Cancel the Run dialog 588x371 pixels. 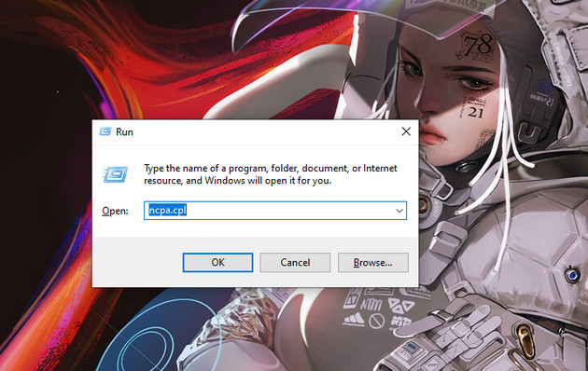[295, 263]
